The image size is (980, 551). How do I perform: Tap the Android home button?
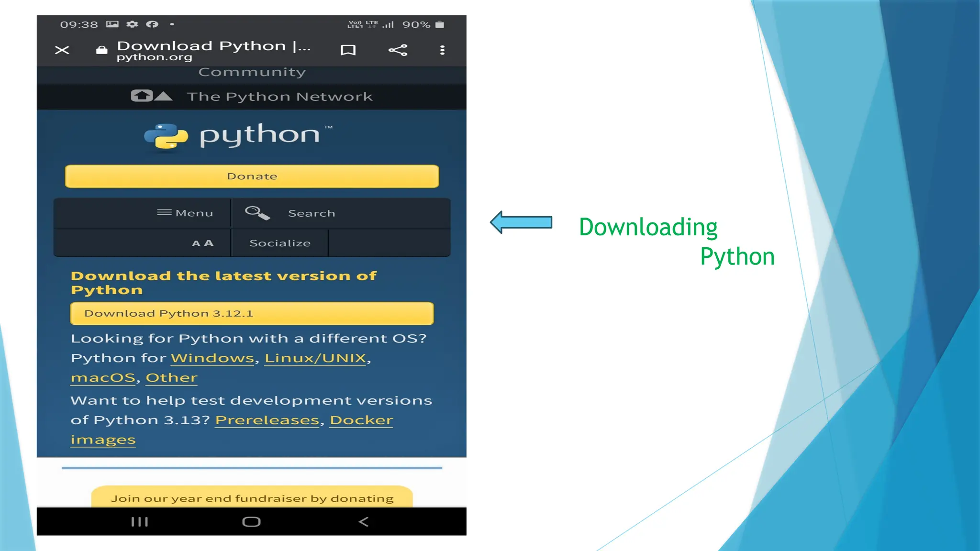[251, 522]
